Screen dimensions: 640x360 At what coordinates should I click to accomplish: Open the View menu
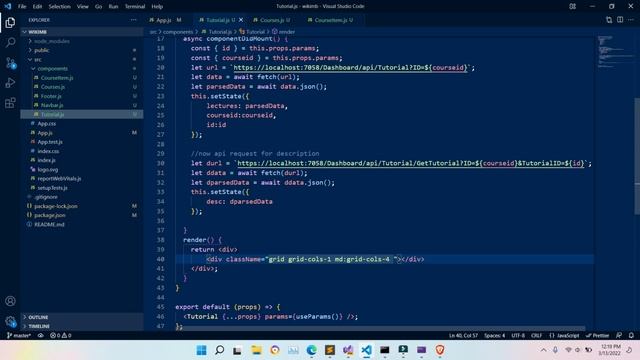point(82,6)
